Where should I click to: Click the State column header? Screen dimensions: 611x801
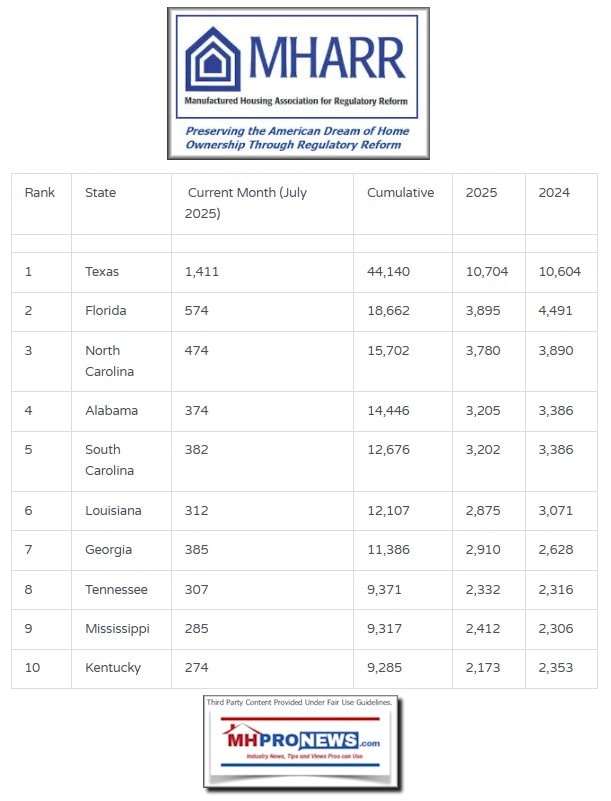[x=100, y=193]
